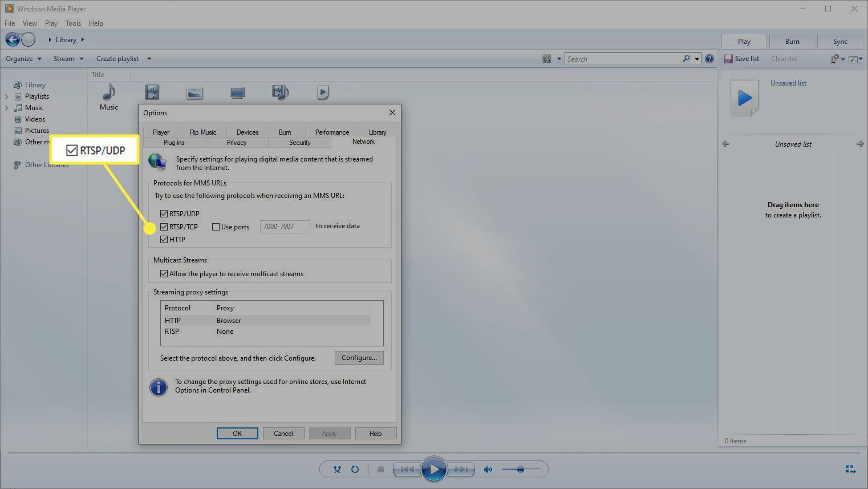868x489 pixels.
Task: Click the Cancel button
Action: [x=283, y=434]
